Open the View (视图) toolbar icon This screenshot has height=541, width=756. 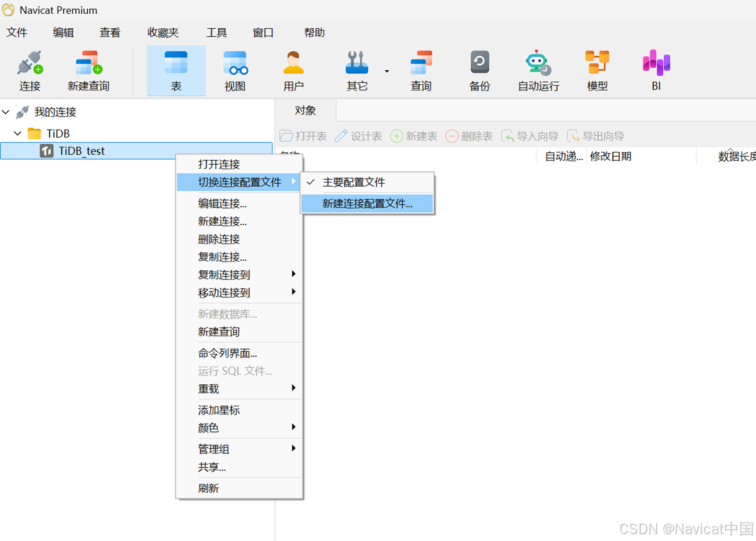235,63
